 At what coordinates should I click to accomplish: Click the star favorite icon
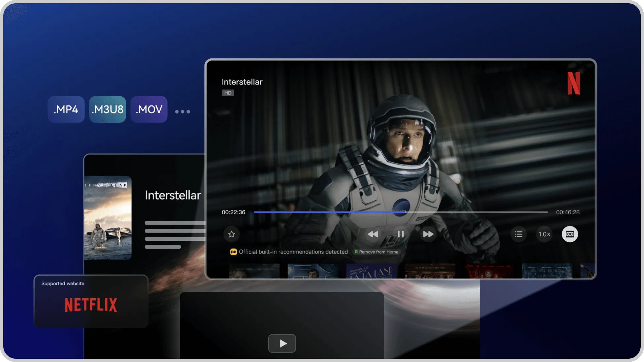pyautogui.click(x=232, y=234)
